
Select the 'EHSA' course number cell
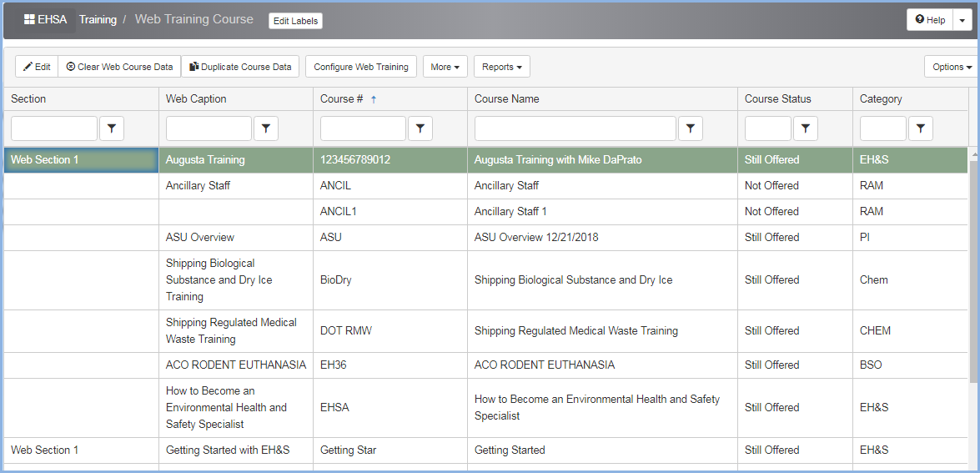[x=390, y=407]
